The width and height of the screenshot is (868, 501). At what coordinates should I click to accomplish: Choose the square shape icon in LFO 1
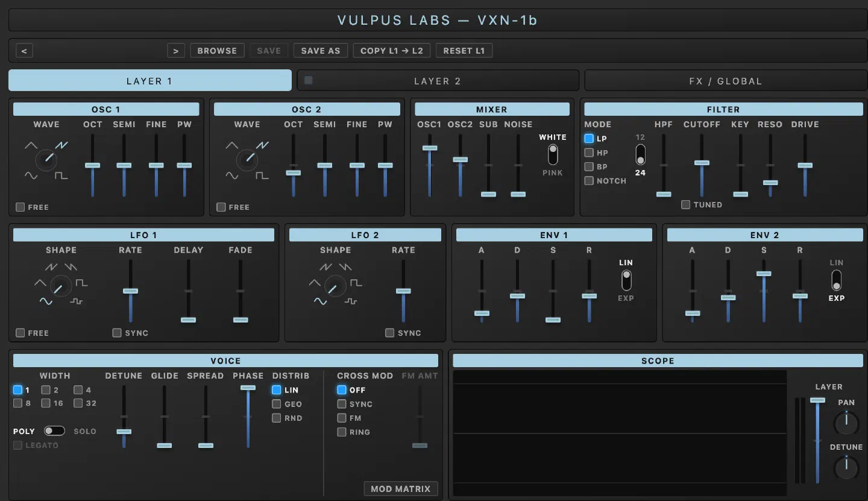pos(81,282)
